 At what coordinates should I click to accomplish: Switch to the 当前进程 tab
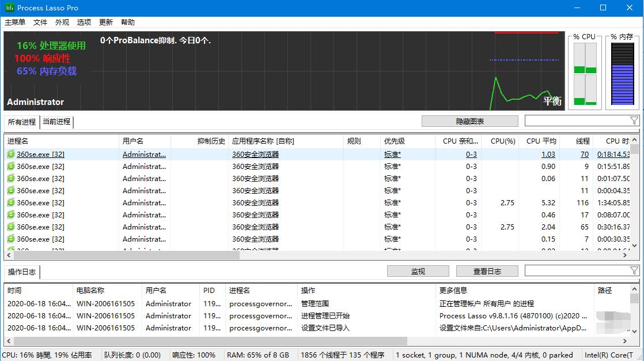click(56, 122)
